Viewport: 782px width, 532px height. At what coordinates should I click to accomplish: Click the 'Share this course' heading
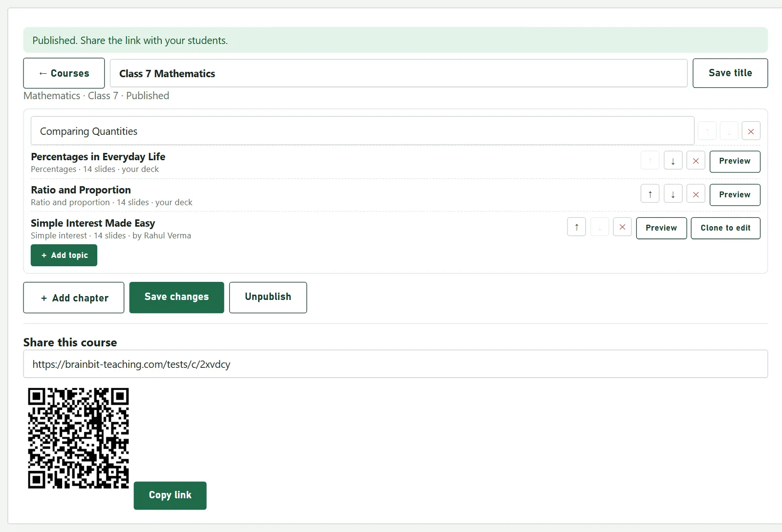coord(70,342)
